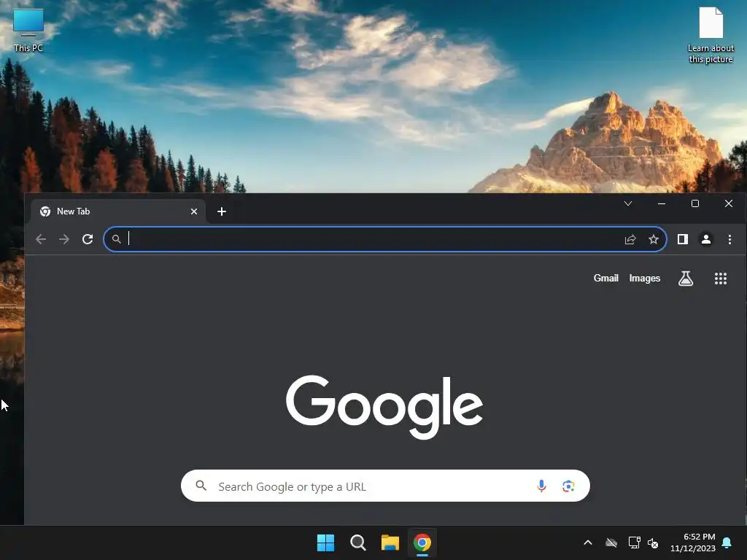Start voice search with the microphone icon
This screenshot has width=747, height=560.
click(x=541, y=486)
